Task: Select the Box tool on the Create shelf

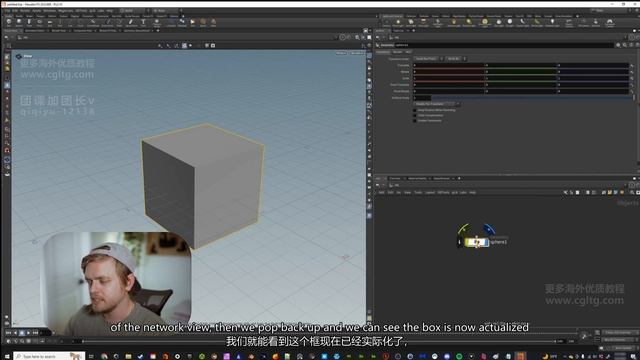Action: coord(9,22)
